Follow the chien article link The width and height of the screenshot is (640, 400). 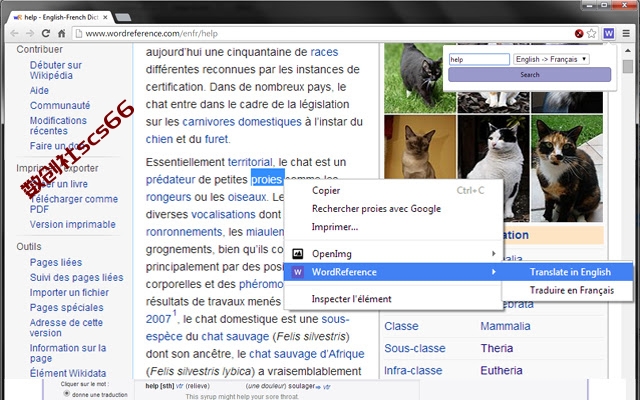159,139
